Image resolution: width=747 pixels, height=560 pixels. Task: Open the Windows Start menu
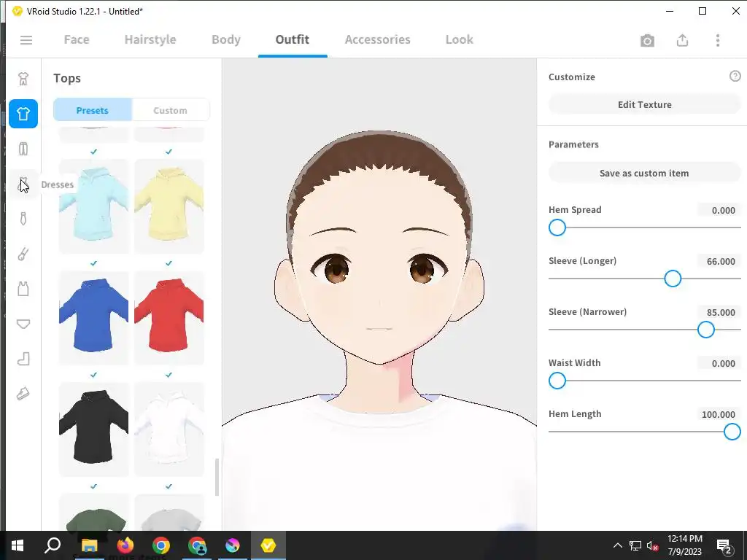click(x=18, y=545)
